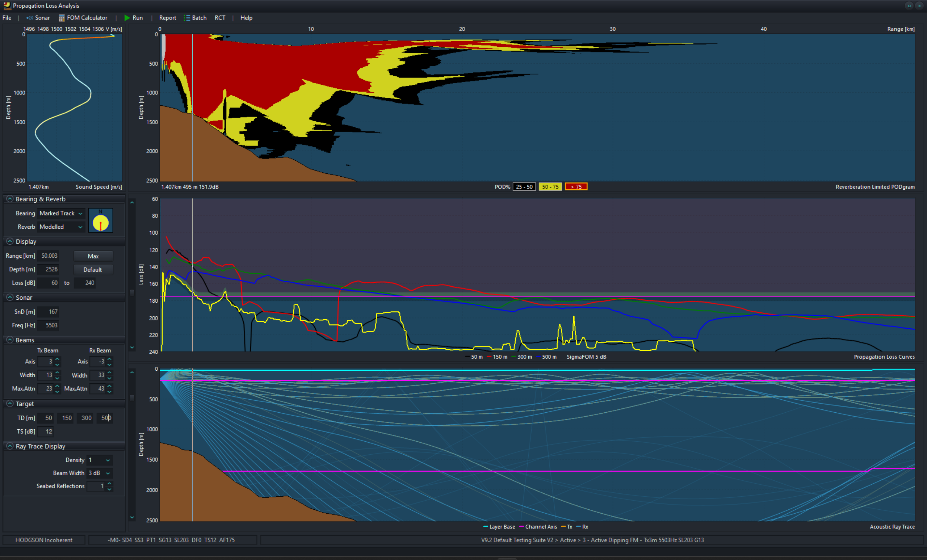Click the 50 m curve legend entry

point(474,357)
